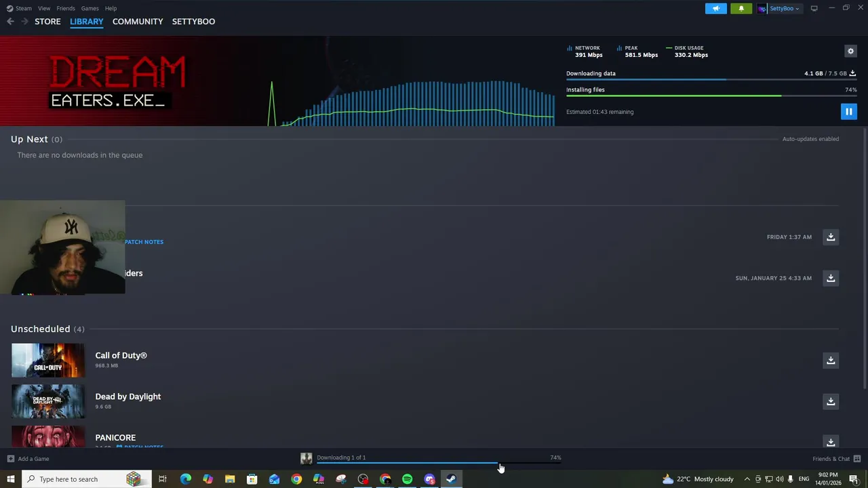Open the Windows Start menu
This screenshot has width=868, height=488.
[x=10, y=479]
